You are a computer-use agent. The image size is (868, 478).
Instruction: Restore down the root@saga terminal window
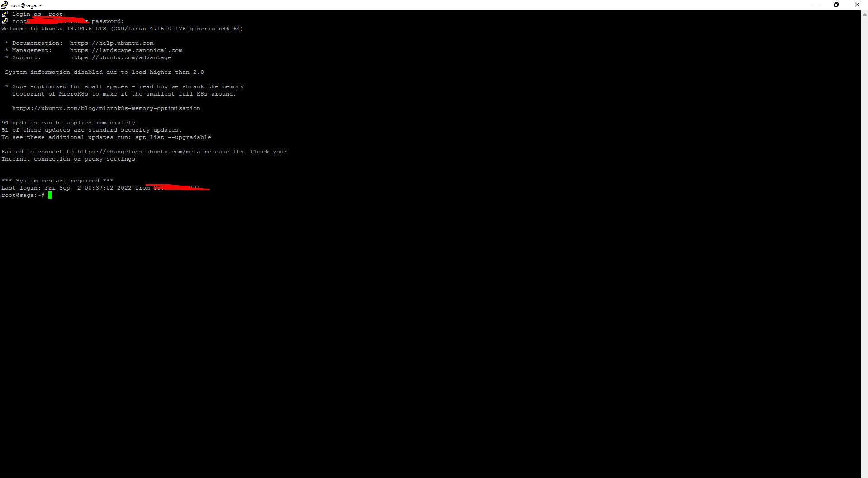(836, 5)
